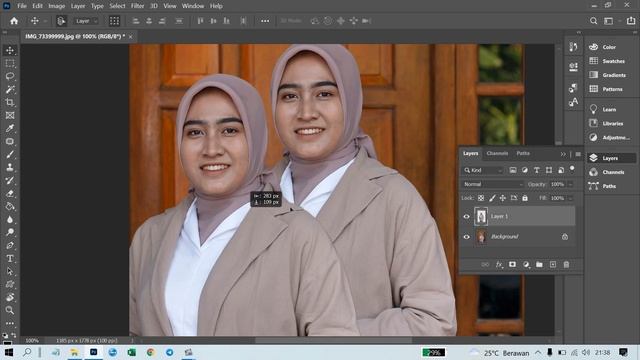Open more align options ellipsis
This screenshot has height=360, width=640.
pos(265,21)
